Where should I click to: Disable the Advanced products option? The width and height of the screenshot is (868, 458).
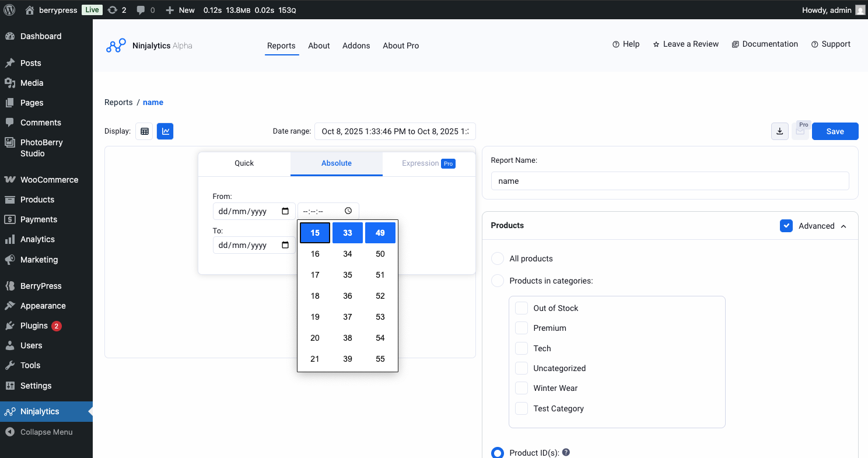pyautogui.click(x=786, y=226)
